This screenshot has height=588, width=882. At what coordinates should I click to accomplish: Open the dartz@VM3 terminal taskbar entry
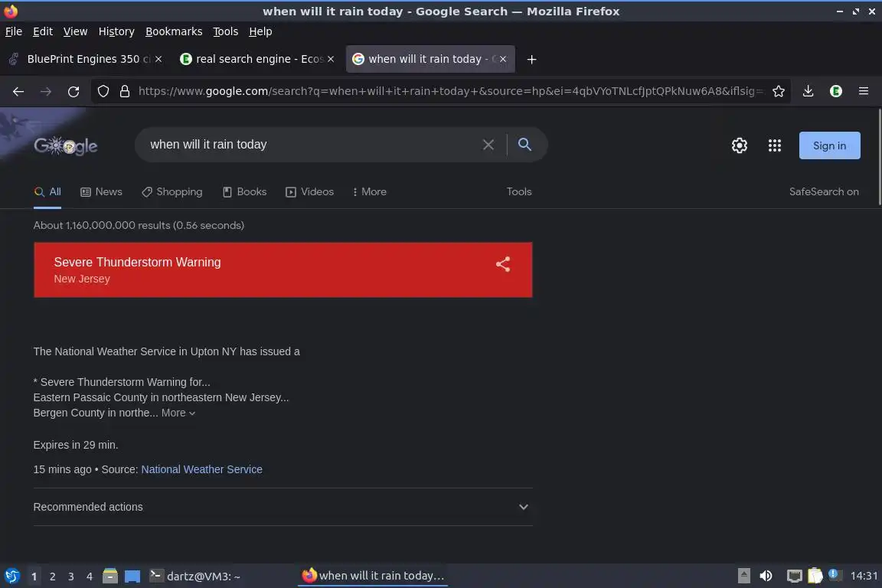194,576
